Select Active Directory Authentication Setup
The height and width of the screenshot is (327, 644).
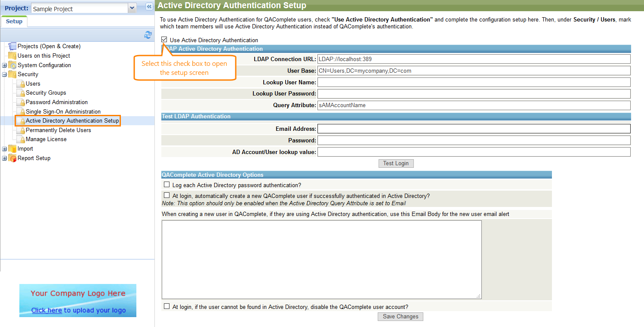click(x=72, y=121)
